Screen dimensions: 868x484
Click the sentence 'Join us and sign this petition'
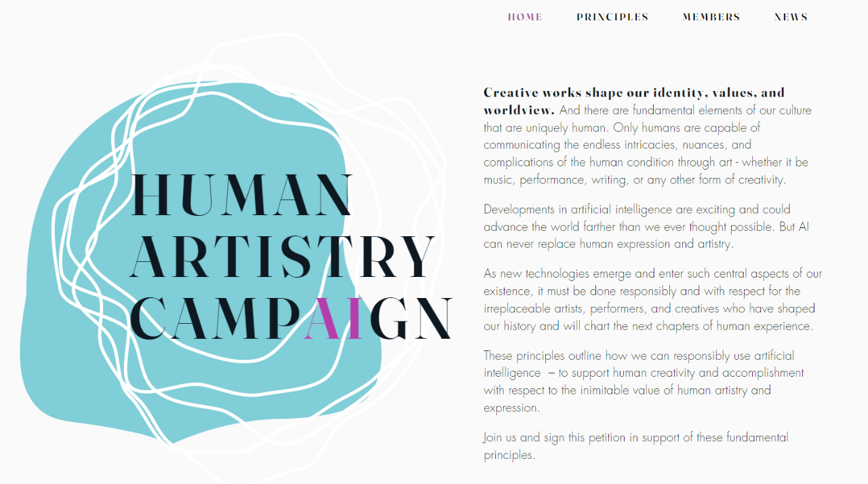pos(636,446)
